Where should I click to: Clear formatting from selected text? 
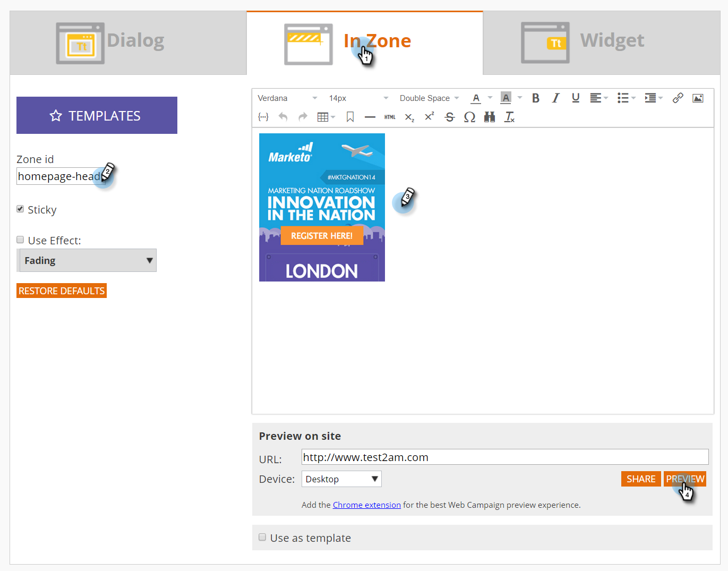coord(510,117)
